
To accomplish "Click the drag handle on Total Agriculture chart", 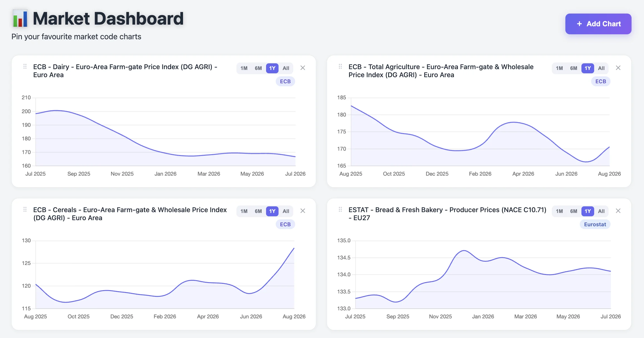I will point(340,66).
